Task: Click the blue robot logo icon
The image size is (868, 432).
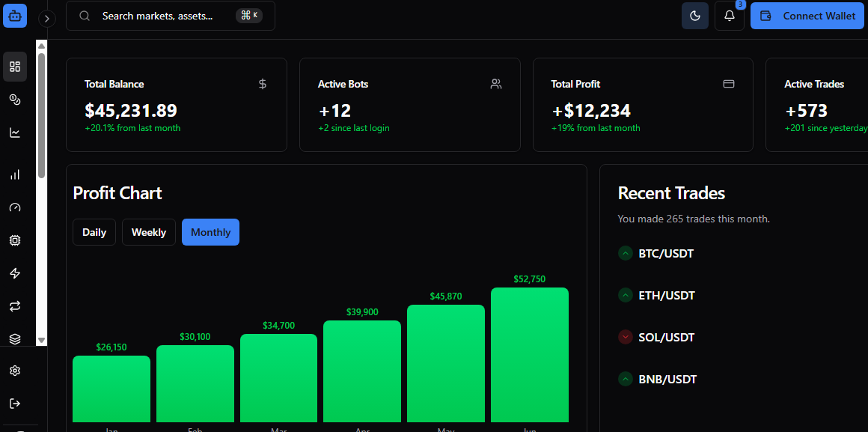Action: tap(15, 16)
